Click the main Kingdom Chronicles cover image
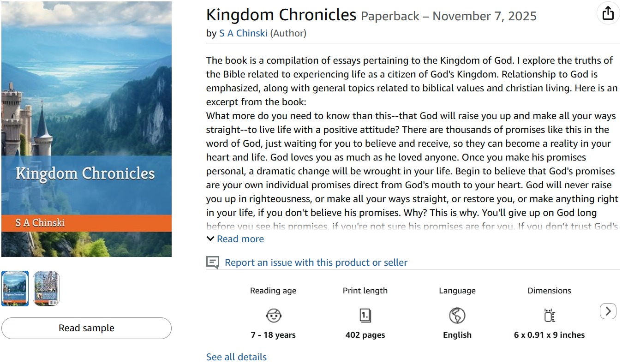 (86, 129)
